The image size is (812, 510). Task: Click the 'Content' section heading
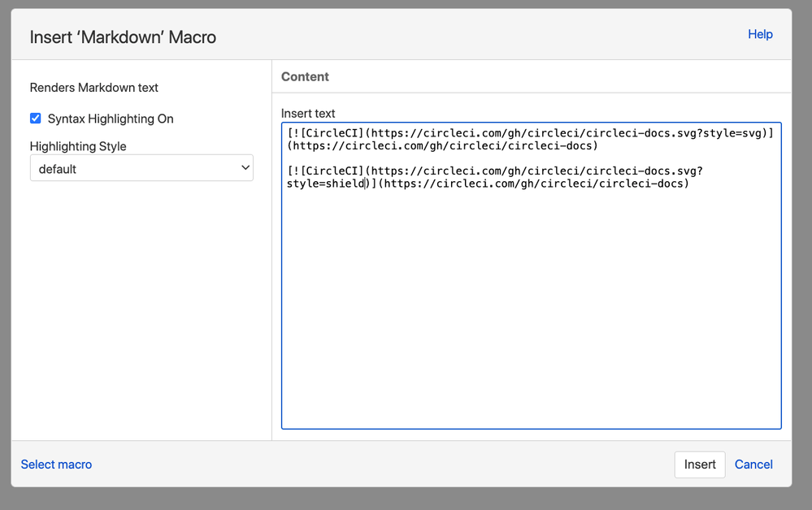click(x=305, y=76)
